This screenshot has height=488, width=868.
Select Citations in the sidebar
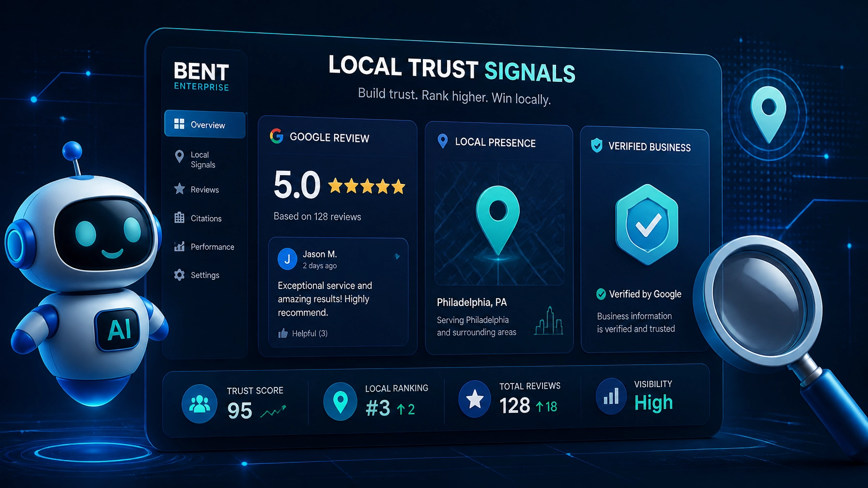tap(206, 218)
